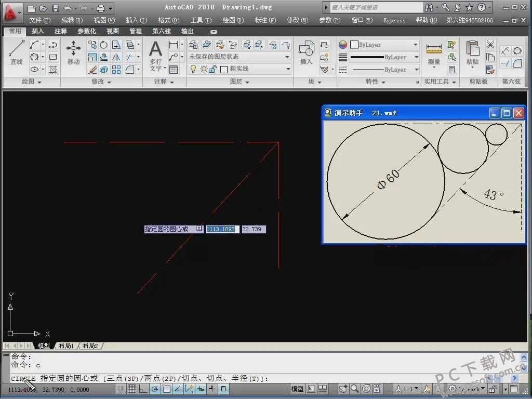Select the Linear Dimension tool
Screen dimensions: 532x399
174,45
